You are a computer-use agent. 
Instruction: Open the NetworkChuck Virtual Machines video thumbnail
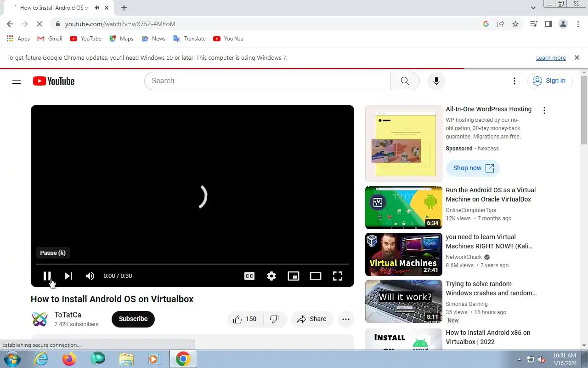(x=404, y=254)
